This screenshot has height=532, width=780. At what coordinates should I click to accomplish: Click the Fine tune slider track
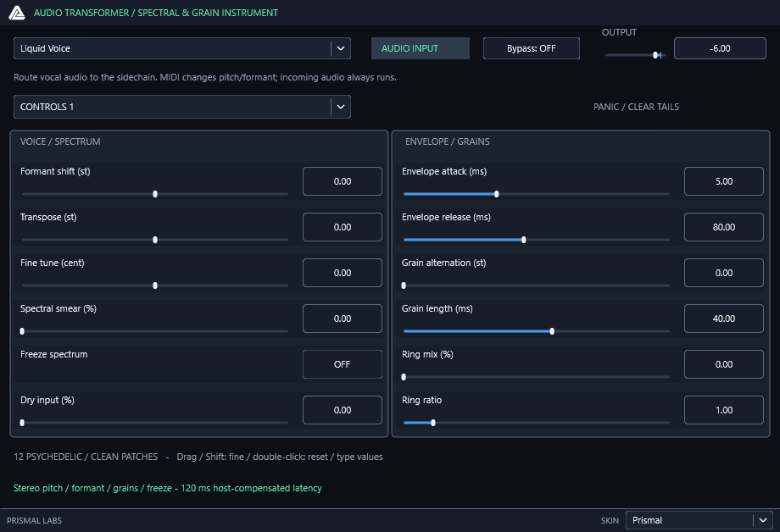[155, 285]
